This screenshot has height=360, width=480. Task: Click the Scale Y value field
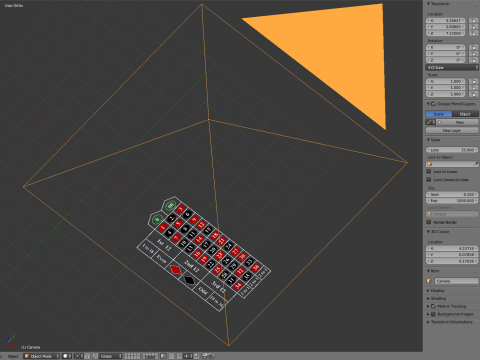tap(446, 88)
